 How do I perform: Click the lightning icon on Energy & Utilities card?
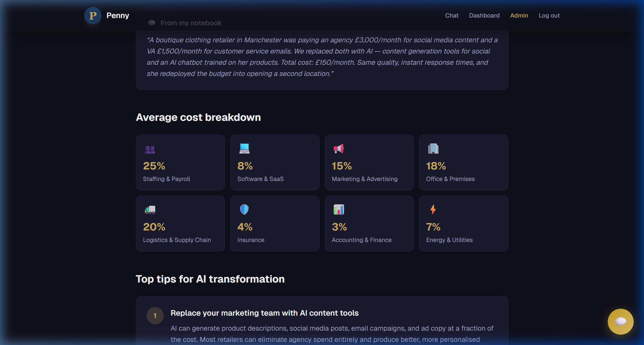pos(433,210)
